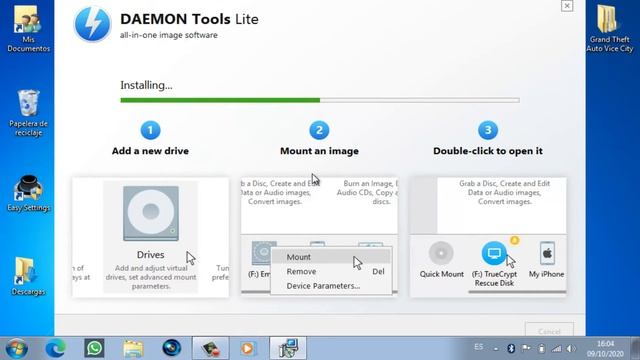This screenshot has width=640, height=360.
Task: Open WhatsApp from the taskbar
Action: click(94, 348)
